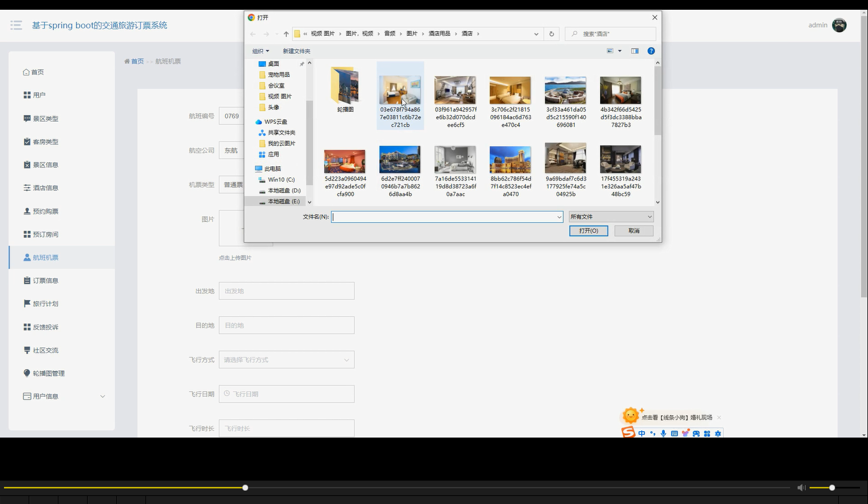The image size is (868, 504).
Task: Toggle the IME punctuation mode icon
Action: pyautogui.click(x=653, y=434)
